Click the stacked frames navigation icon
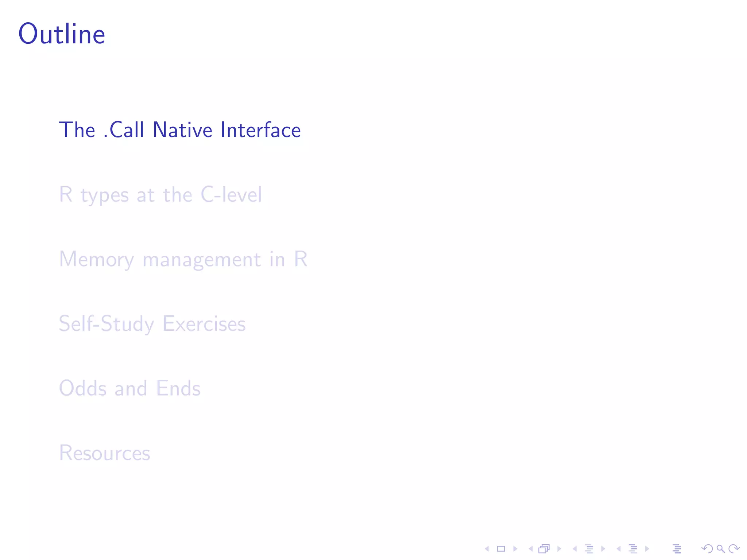This screenshot has width=747, height=560. (x=544, y=549)
